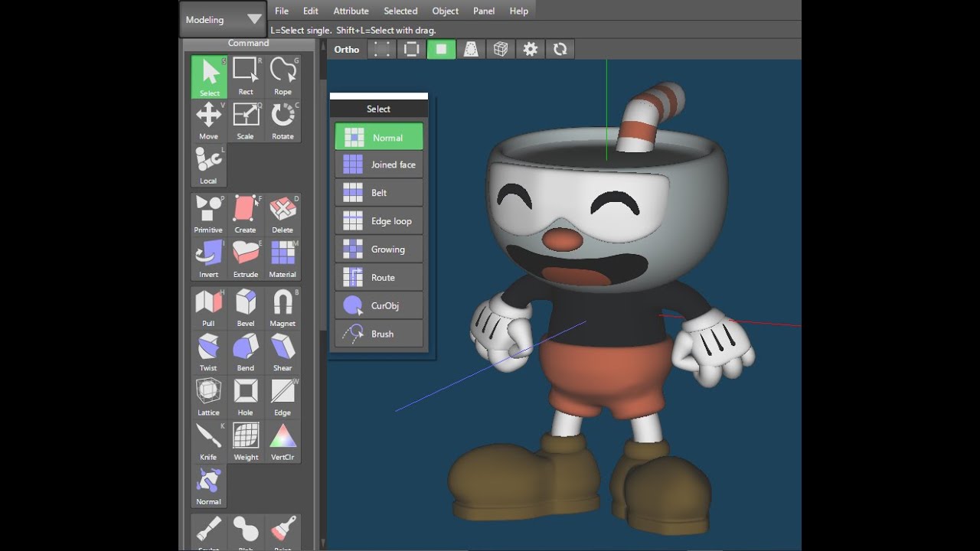The image size is (980, 551).
Task: Choose Brush select mode
Action: point(379,334)
